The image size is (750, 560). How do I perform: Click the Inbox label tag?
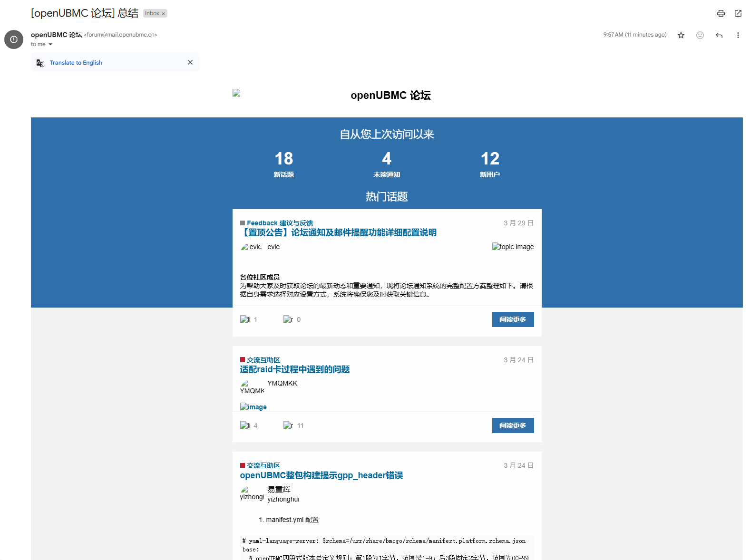pos(152,13)
